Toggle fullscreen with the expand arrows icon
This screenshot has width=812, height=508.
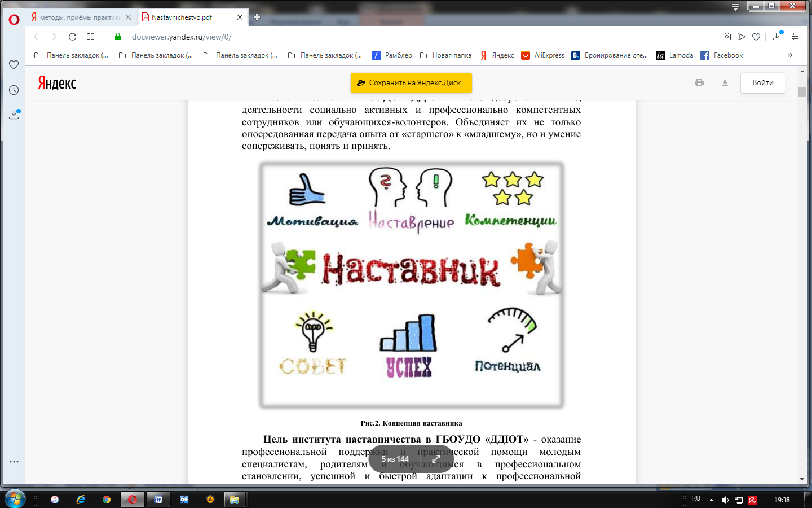click(x=436, y=459)
